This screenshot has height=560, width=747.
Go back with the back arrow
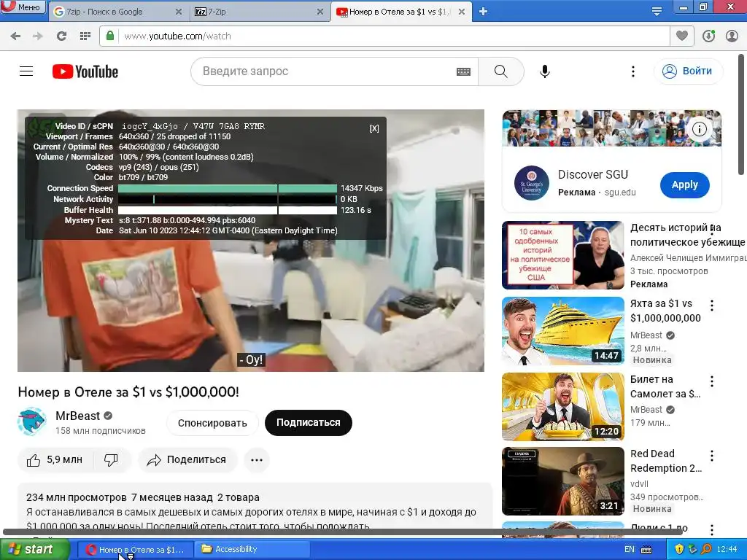[15, 36]
